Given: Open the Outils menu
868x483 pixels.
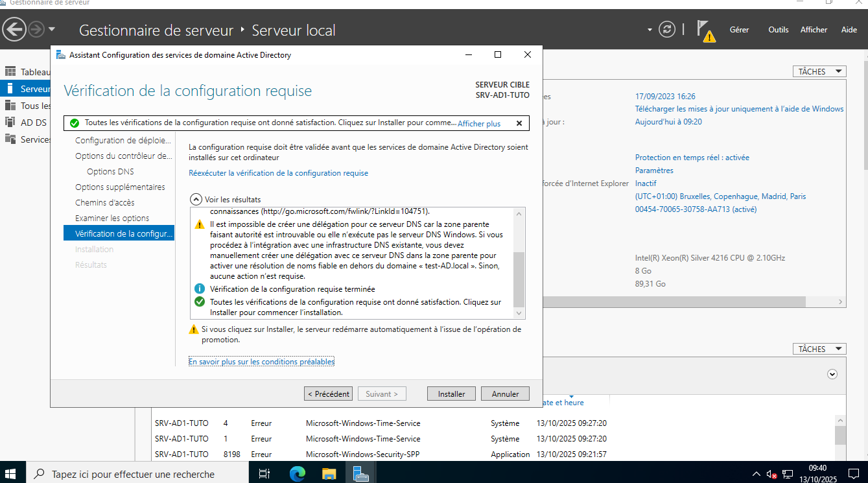Looking at the screenshot, I should pos(778,30).
